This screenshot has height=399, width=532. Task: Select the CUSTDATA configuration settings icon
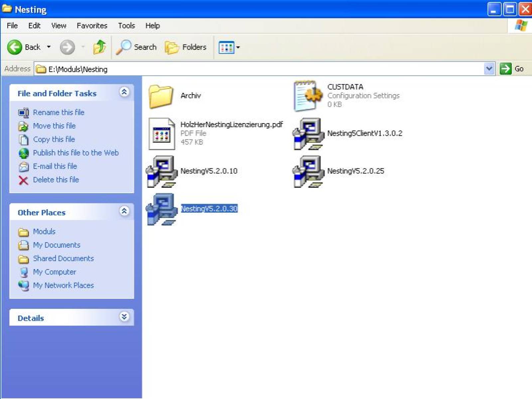click(x=308, y=96)
